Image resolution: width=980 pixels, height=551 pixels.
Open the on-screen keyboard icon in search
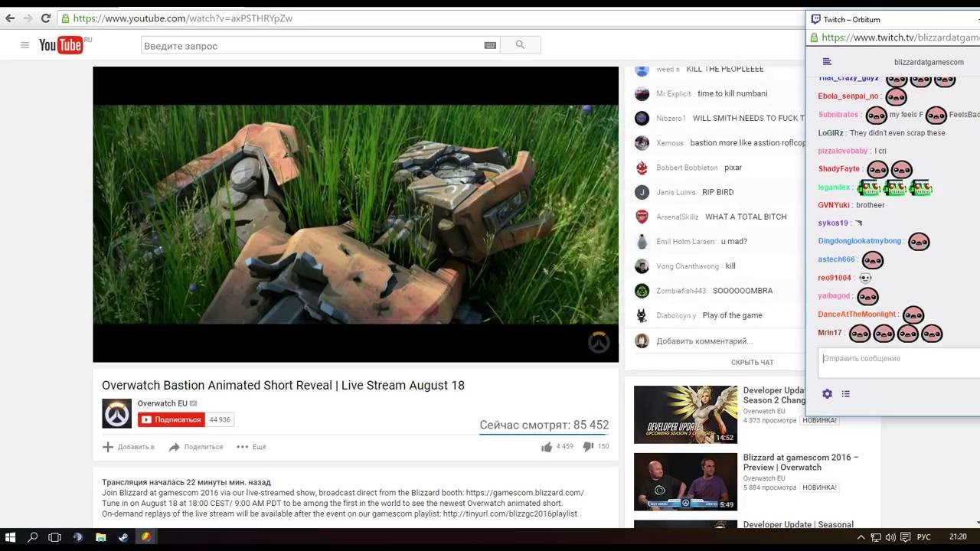(x=490, y=45)
